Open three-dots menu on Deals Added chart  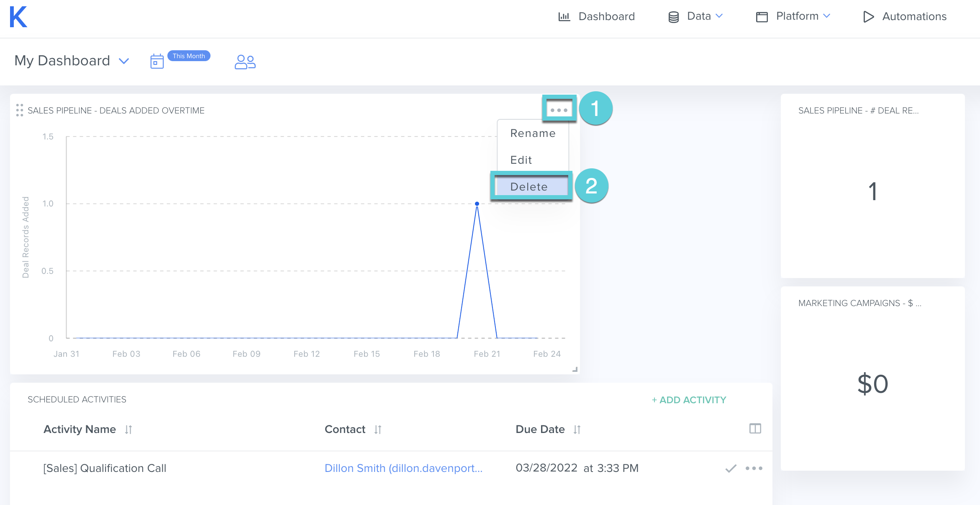(559, 110)
